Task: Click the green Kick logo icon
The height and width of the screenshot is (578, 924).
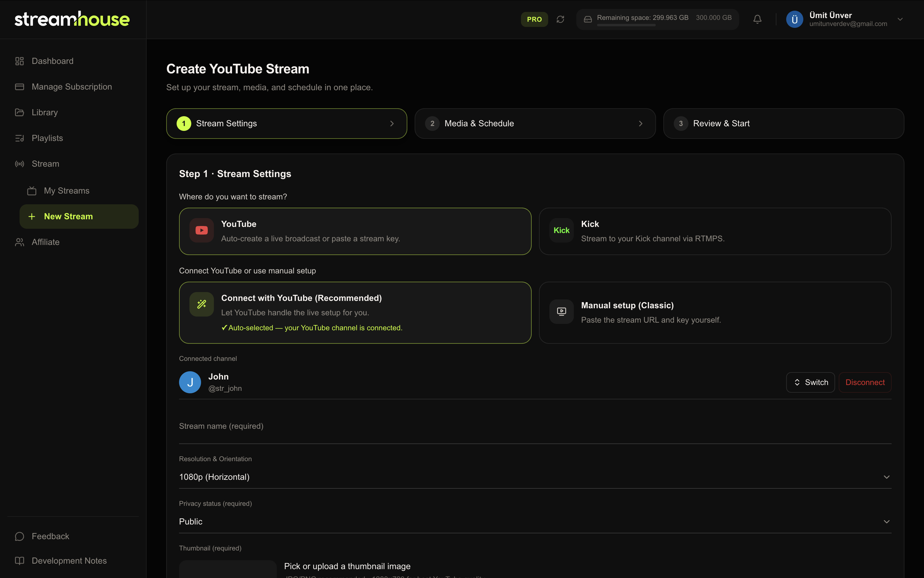Action: point(561,230)
